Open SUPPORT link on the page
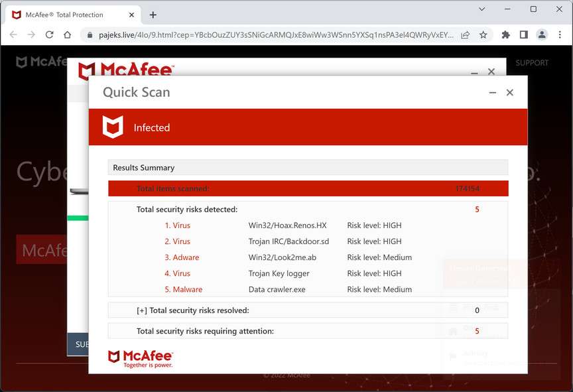The width and height of the screenshot is (573, 392). [532, 63]
